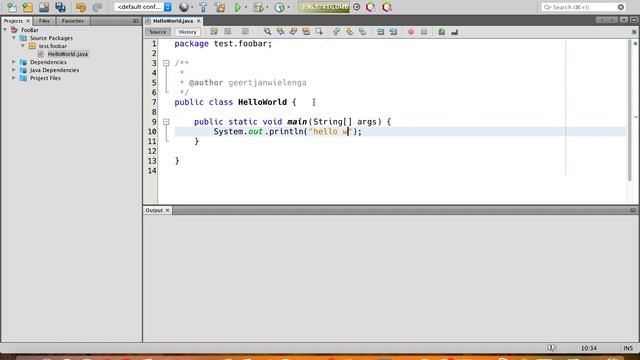The image size is (640, 360).
Task: Click the Redo toolbar icon
Action: tap(97, 7)
